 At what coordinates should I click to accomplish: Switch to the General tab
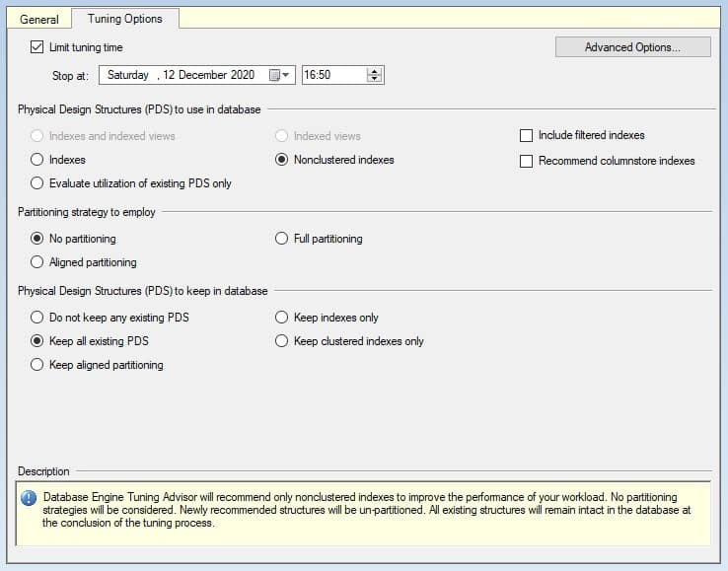tap(39, 20)
